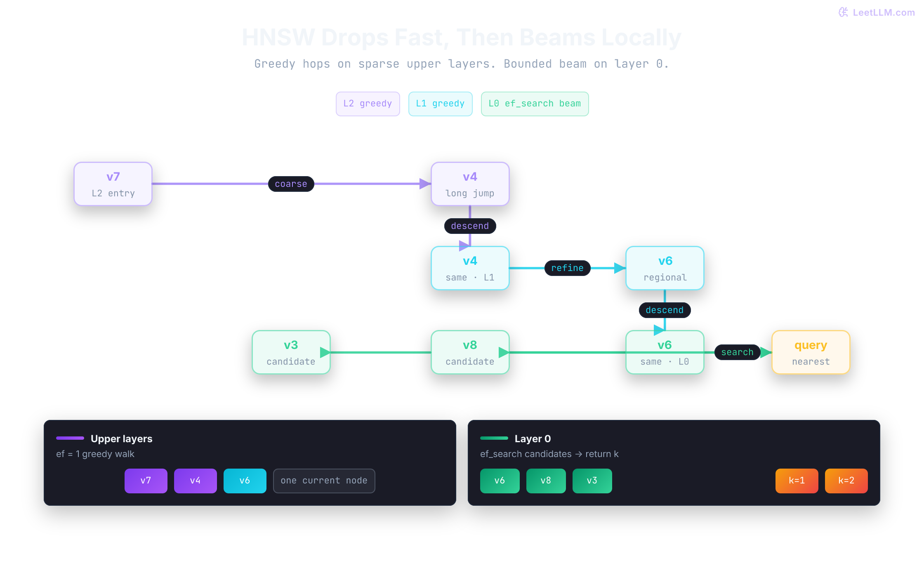Click the Greedy hops subtitle text
Image resolution: width=924 pixels, height=561 pixels.
[462, 64]
